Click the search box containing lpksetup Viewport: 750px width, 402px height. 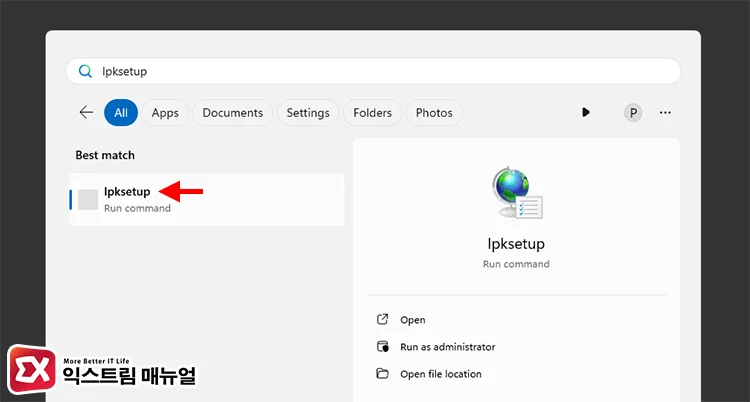pos(380,72)
